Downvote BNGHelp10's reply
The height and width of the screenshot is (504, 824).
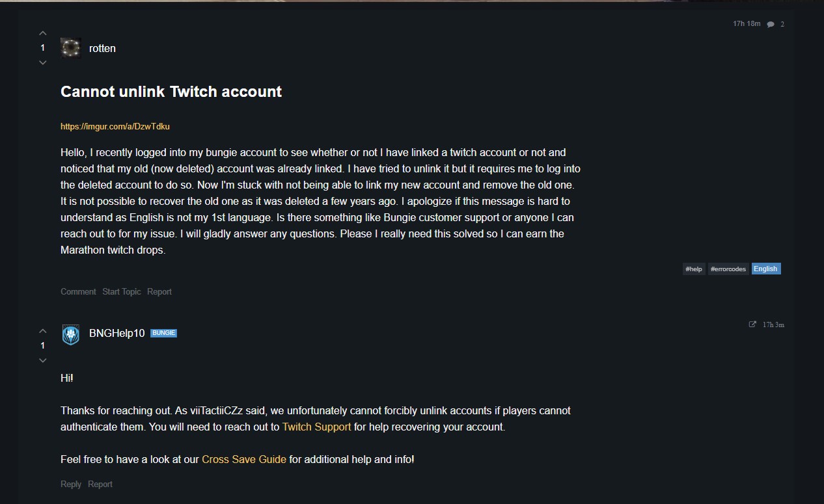43,360
